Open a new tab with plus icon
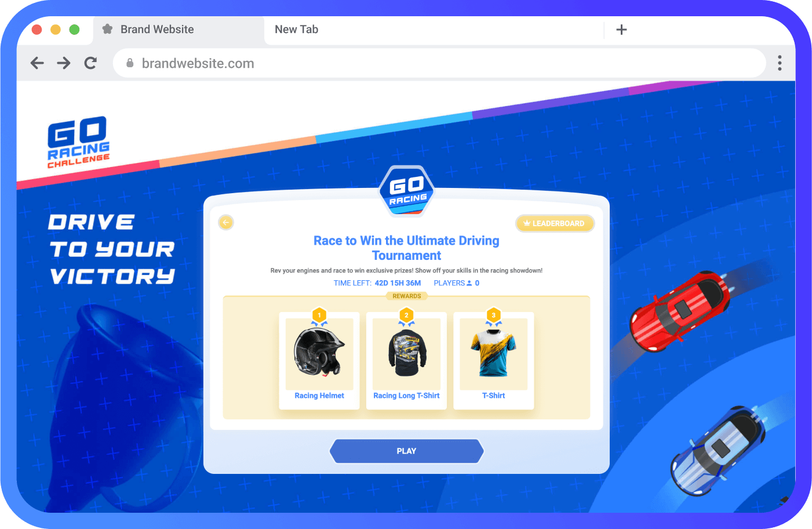This screenshot has height=529, width=812. click(621, 30)
